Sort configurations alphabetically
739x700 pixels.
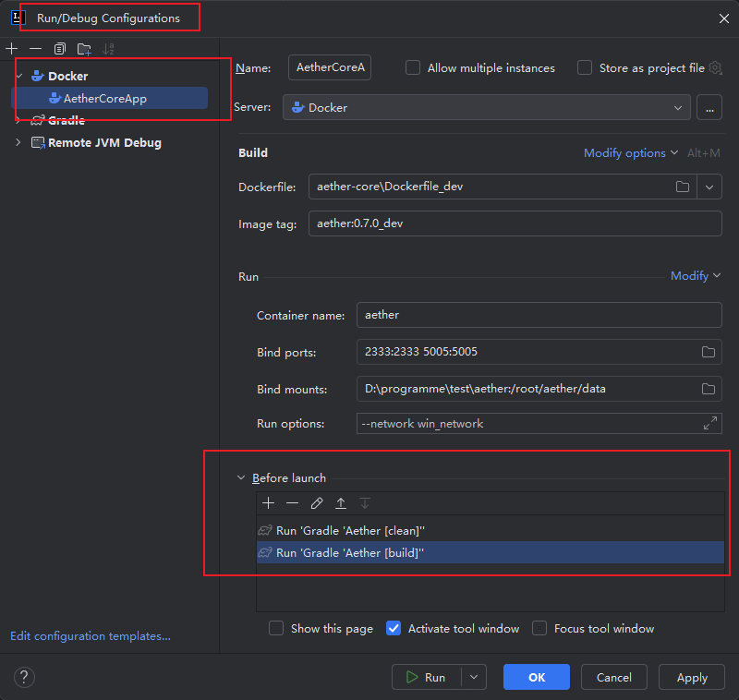click(109, 49)
